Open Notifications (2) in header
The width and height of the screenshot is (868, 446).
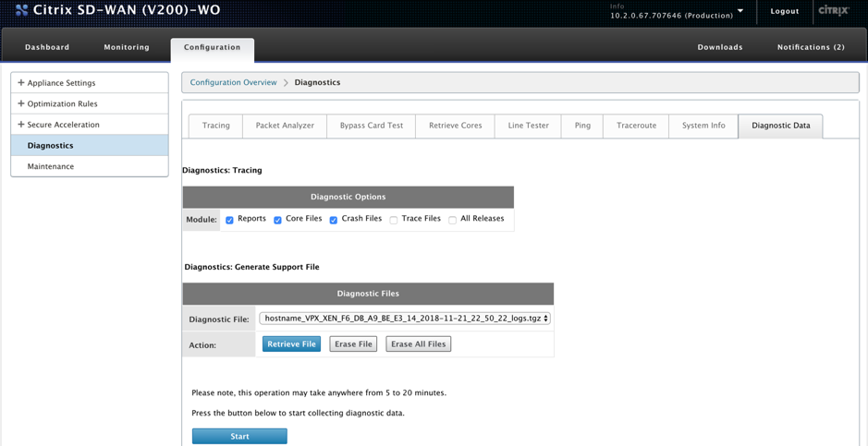point(811,47)
